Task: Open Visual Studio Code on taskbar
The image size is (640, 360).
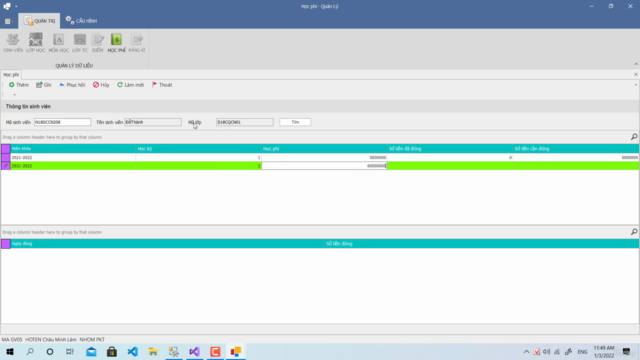Action: click(x=132, y=352)
